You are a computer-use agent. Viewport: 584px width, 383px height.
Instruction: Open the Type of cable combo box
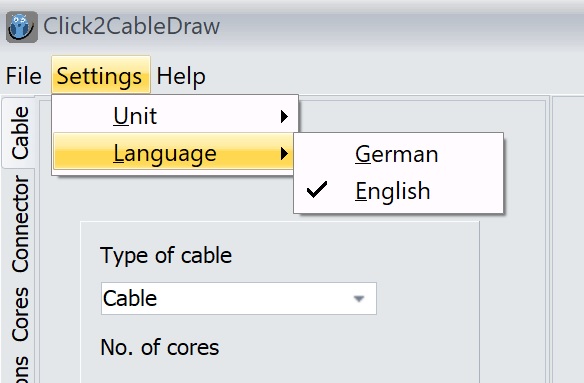coord(238,298)
